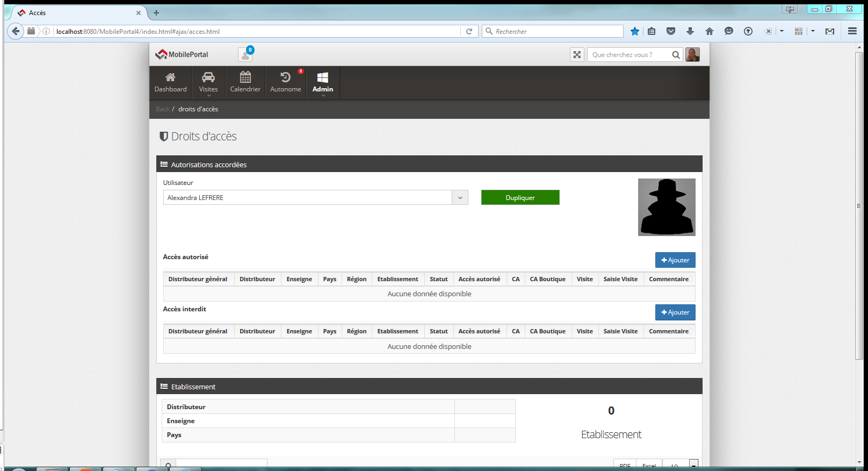
Task: Click the user notifications badge icon
Action: (x=245, y=54)
